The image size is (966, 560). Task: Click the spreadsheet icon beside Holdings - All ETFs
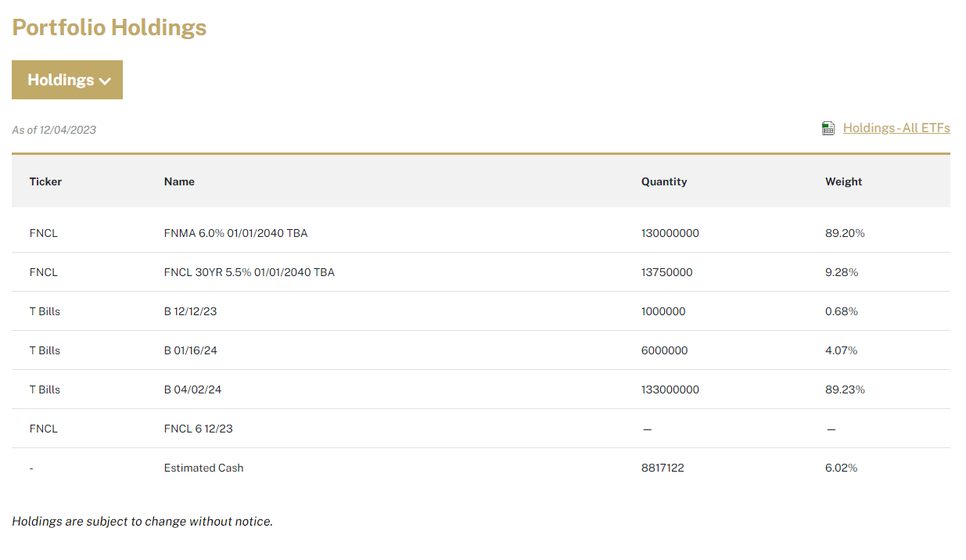(x=828, y=127)
